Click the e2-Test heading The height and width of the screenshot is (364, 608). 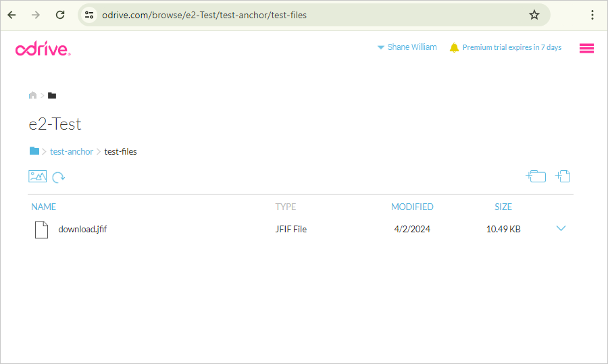pyautogui.click(x=55, y=124)
